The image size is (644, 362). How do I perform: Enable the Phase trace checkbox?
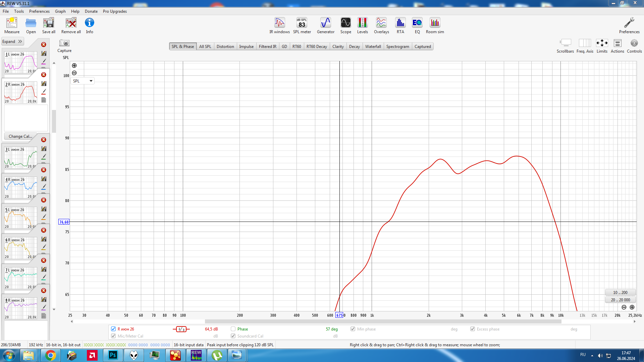[233, 329]
